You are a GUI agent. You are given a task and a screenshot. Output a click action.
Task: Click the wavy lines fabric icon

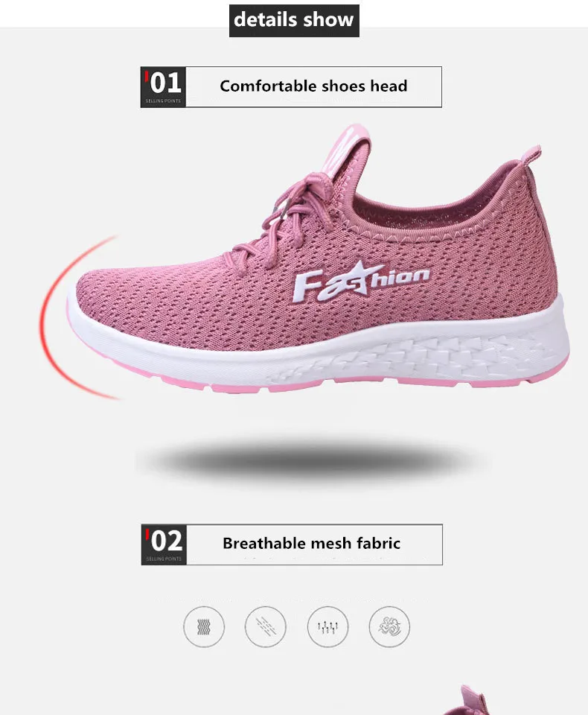pos(204,626)
